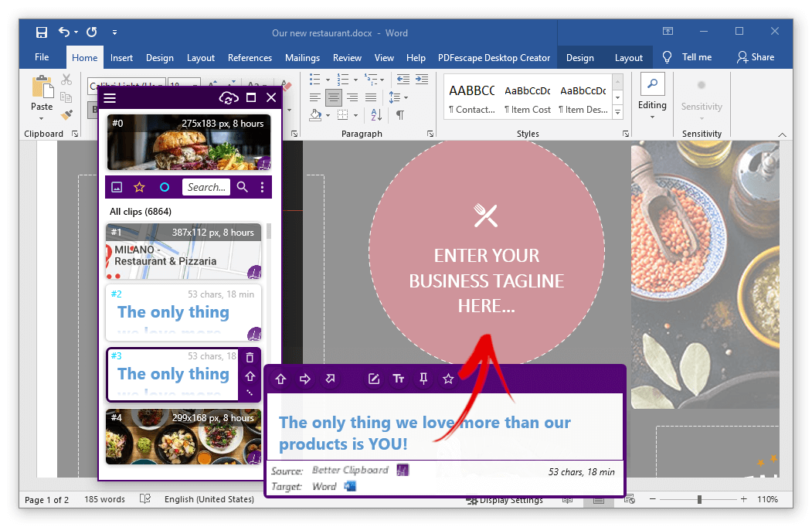The width and height of the screenshot is (812, 527).
Task: Expand the Editing group dropdown
Action: pyautogui.click(x=652, y=117)
